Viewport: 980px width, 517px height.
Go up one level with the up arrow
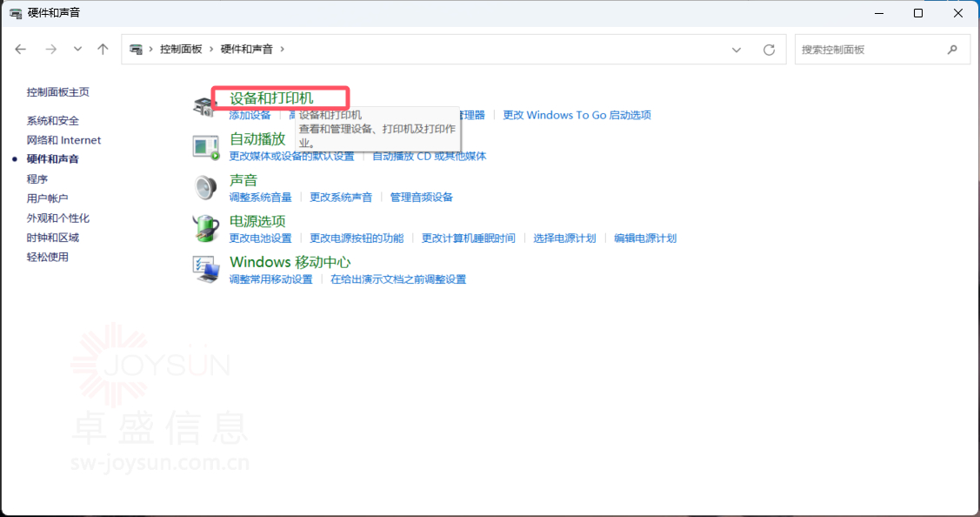(103, 50)
